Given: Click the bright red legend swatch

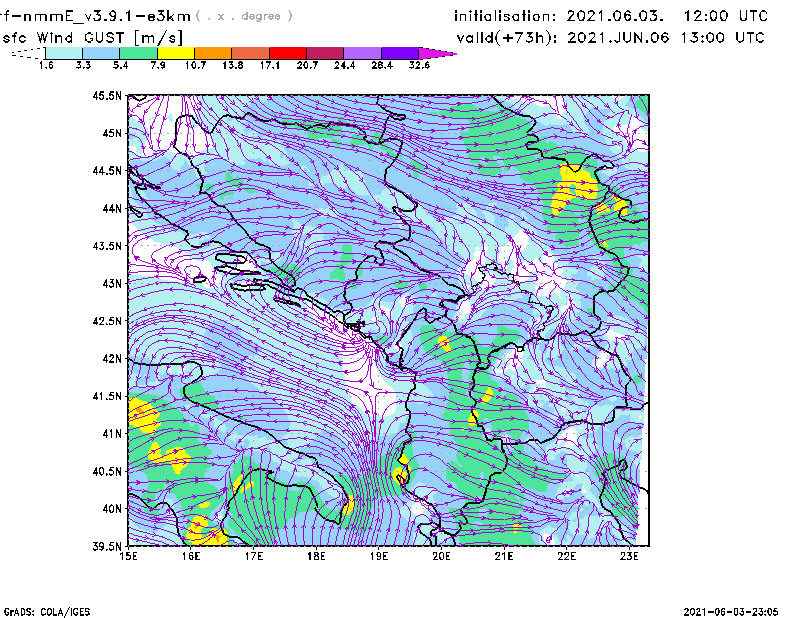Looking at the screenshot, I should coord(288,53).
